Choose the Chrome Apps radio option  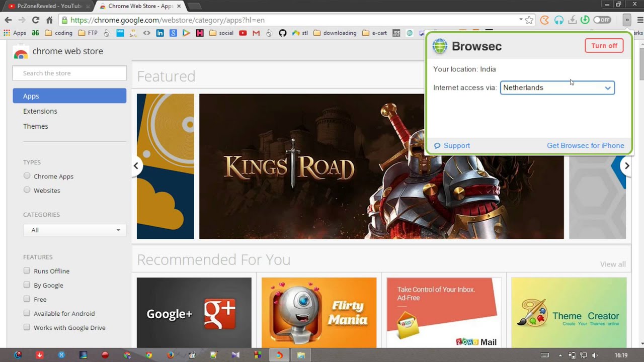click(x=27, y=176)
